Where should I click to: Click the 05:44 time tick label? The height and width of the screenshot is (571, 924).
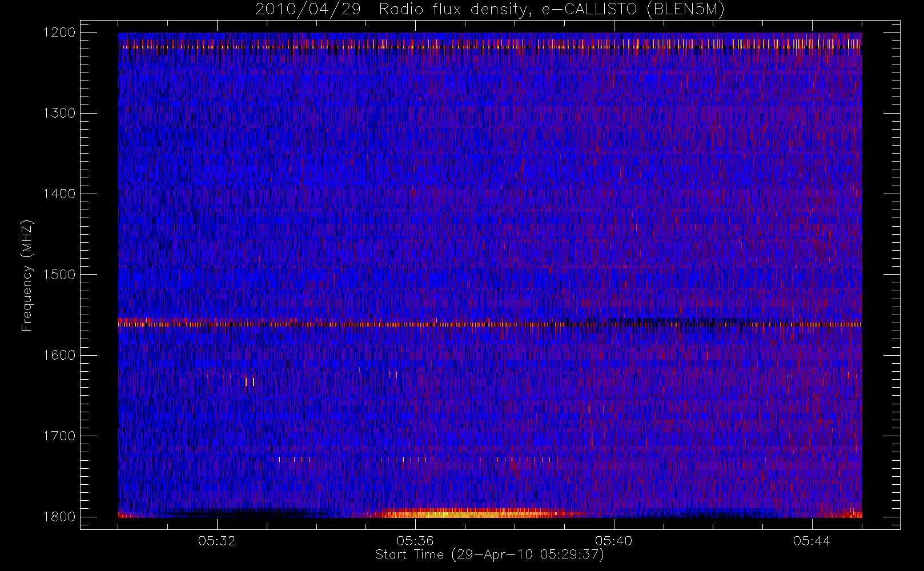[811, 541]
